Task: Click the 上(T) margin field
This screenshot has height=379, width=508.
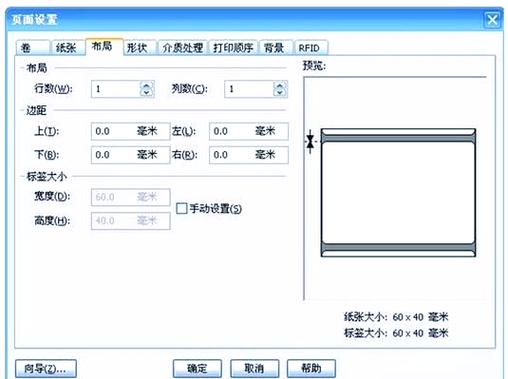Action: click(130, 131)
